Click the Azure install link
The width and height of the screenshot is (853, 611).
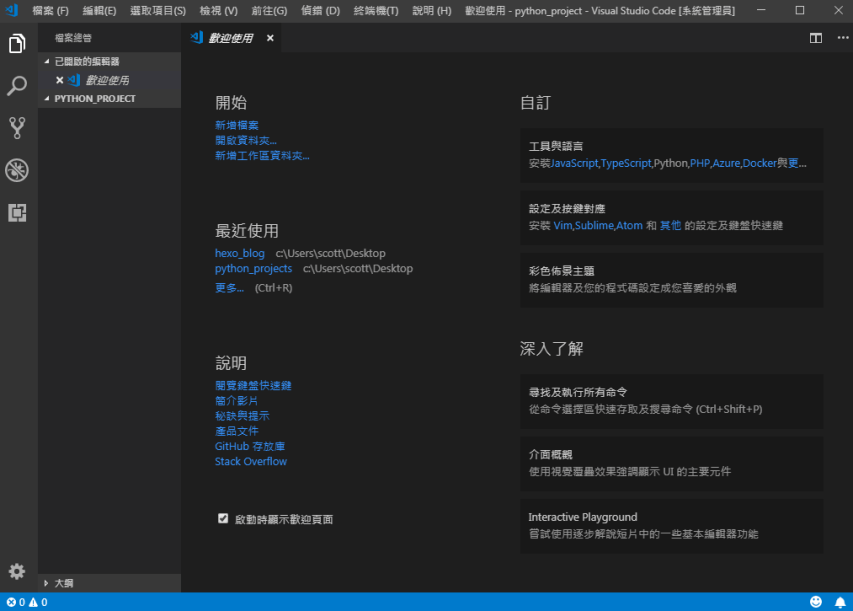point(726,163)
